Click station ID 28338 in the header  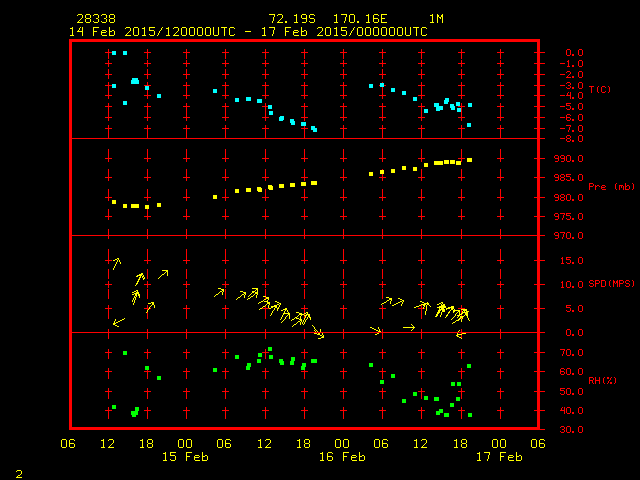[95, 19]
